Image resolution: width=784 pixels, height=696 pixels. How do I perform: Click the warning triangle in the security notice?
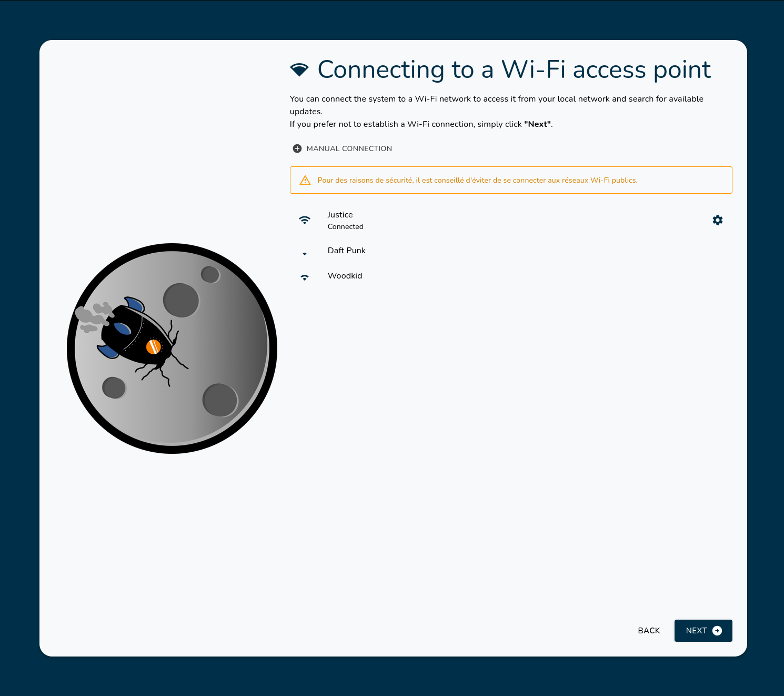point(305,180)
